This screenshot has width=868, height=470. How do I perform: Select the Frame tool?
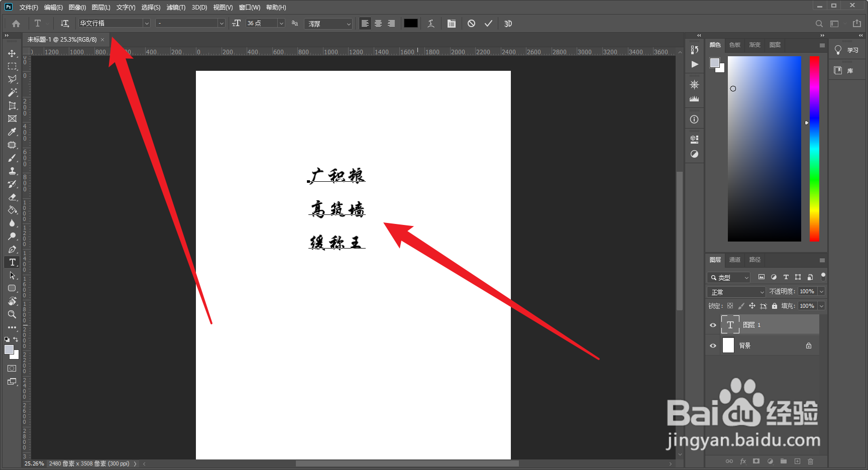[12, 119]
